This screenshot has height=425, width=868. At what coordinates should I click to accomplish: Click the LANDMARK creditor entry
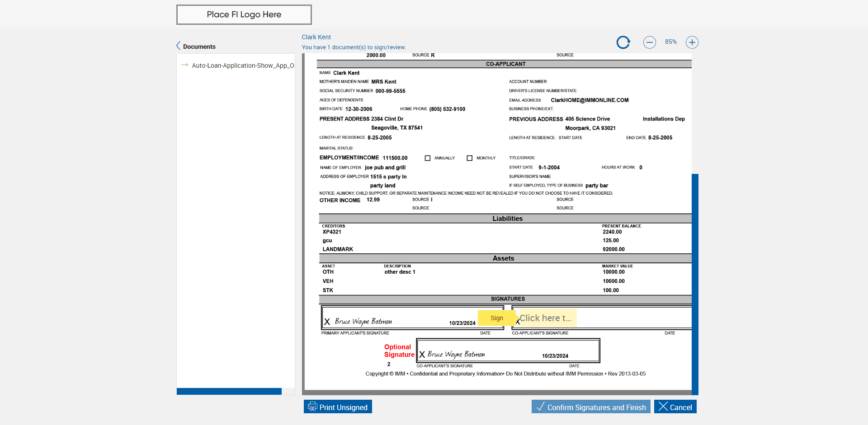pos(338,249)
